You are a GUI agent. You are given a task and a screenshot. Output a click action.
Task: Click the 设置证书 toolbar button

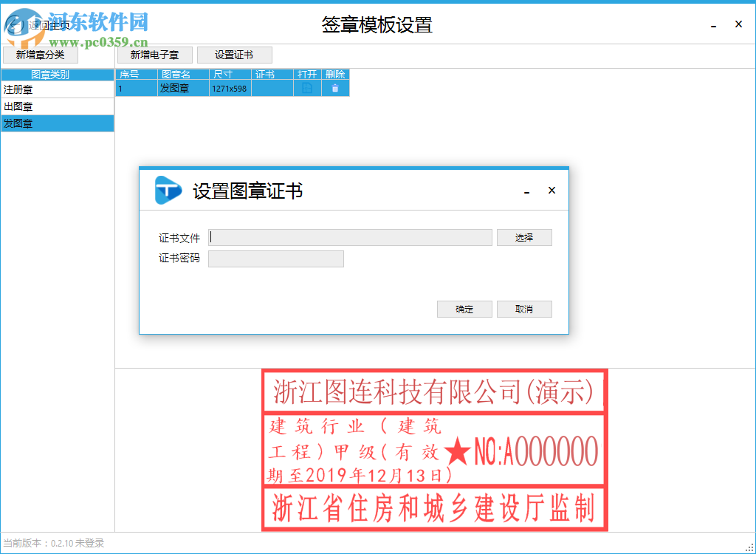(234, 55)
